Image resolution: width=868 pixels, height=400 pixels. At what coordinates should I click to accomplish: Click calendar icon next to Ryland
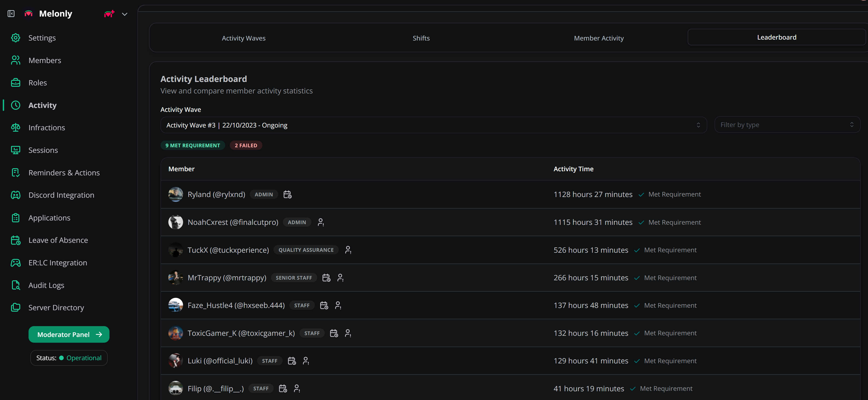(287, 194)
